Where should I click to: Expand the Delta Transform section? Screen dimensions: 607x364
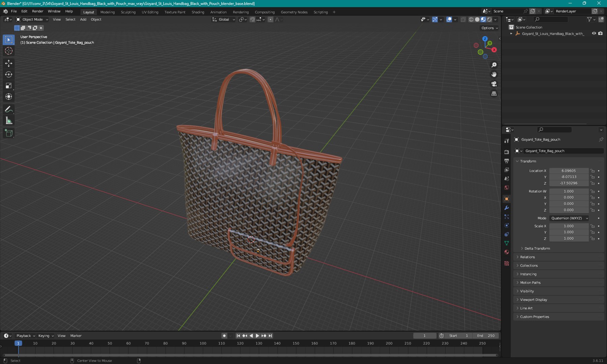537,248
